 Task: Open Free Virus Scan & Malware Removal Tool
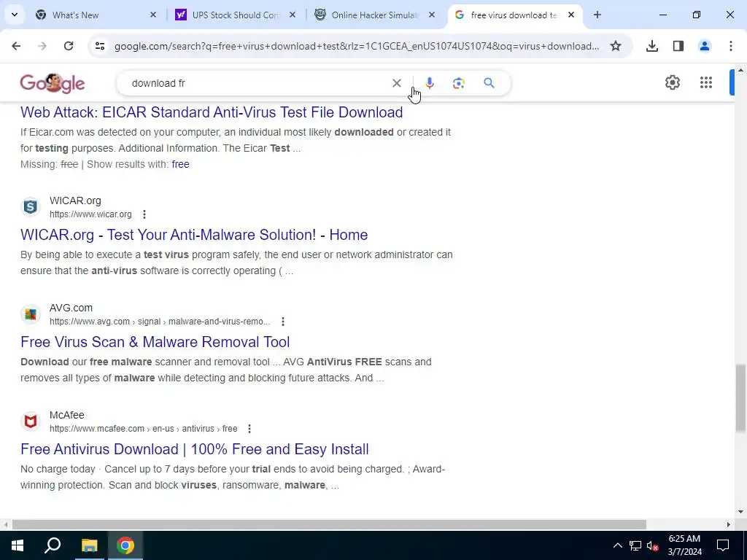tap(155, 342)
